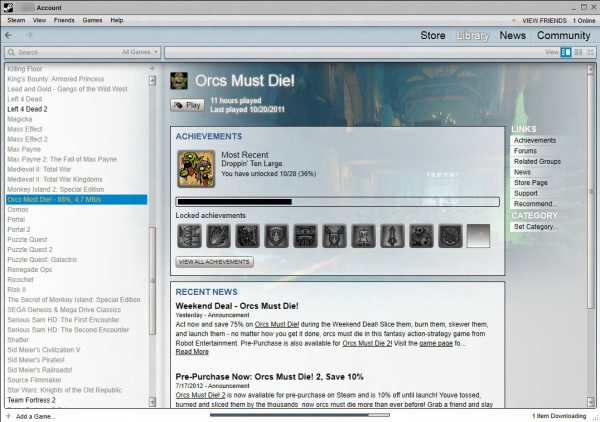Open News link in Links panel
Viewport: 600px width, 422px height.
(x=522, y=172)
